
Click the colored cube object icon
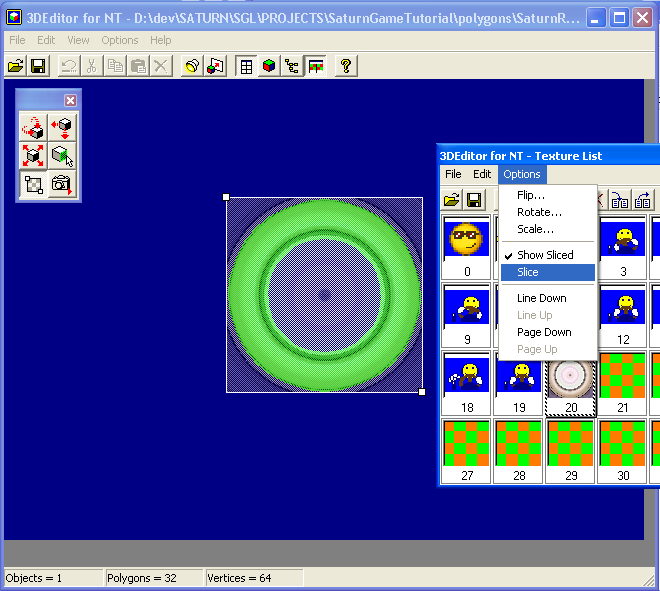(269, 66)
